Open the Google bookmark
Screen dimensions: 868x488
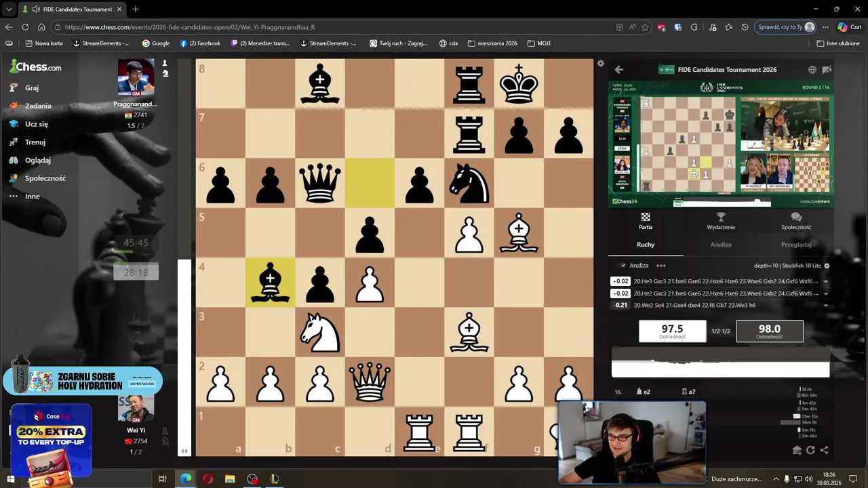pyautogui.click(x=155, y=43)
